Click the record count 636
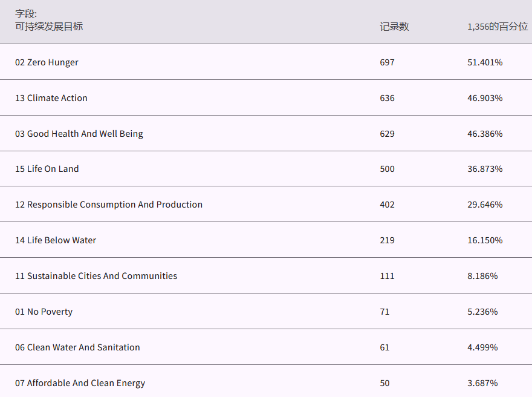Viewport: 532px width, 397px height. 387,98
